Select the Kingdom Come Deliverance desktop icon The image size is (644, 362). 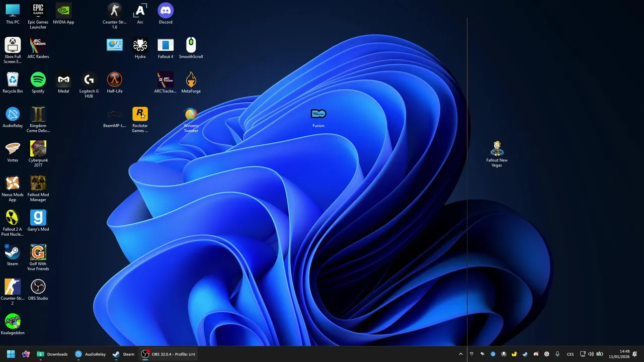click(x=38, y=120)
